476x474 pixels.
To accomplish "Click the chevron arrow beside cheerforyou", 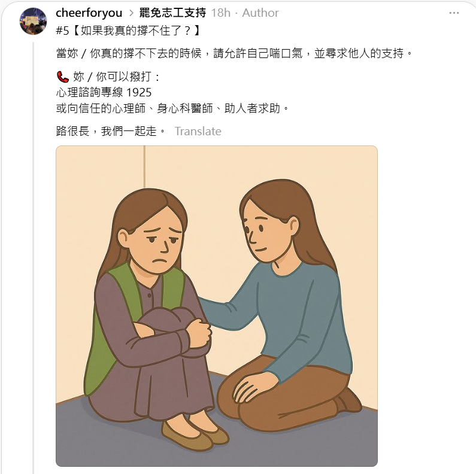I will click(x=131, y=13).
